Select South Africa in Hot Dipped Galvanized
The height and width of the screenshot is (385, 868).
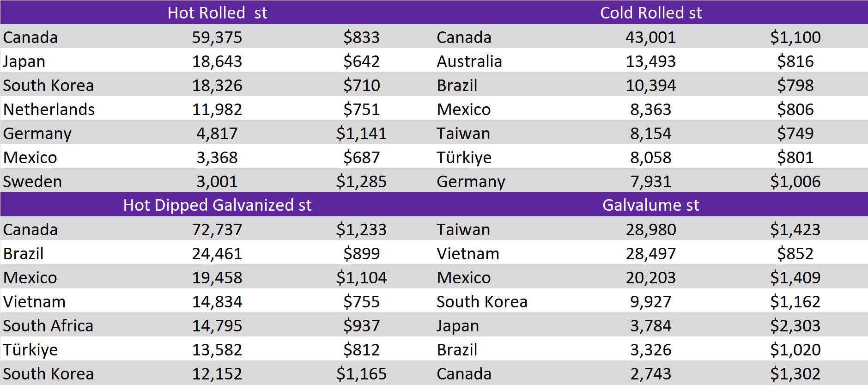(x=48, y=326)
